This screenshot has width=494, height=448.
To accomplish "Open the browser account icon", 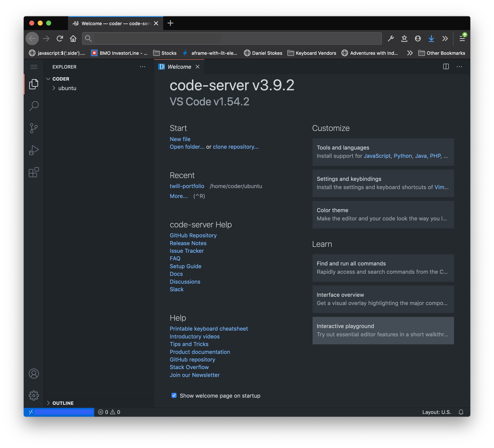I will tap(418, 38).
